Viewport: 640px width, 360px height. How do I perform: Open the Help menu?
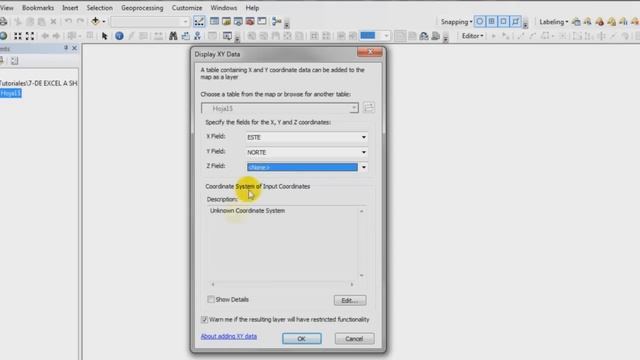252,8
